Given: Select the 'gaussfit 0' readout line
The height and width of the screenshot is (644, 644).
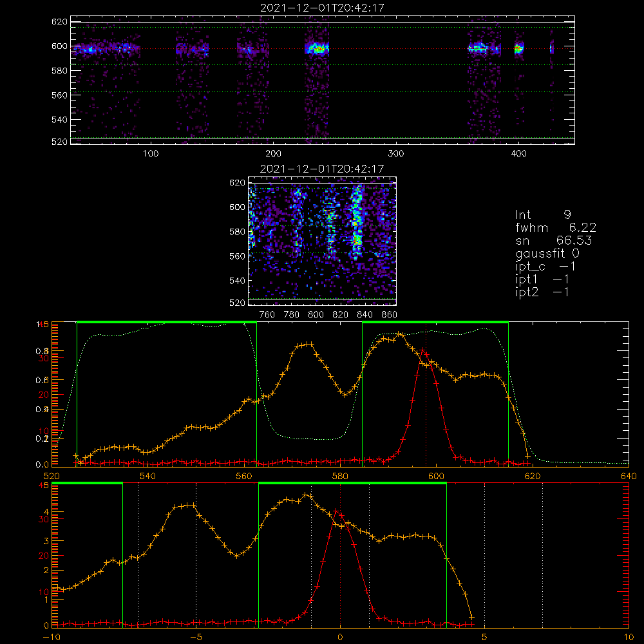Looking at the screenshot, I should 547,253.
